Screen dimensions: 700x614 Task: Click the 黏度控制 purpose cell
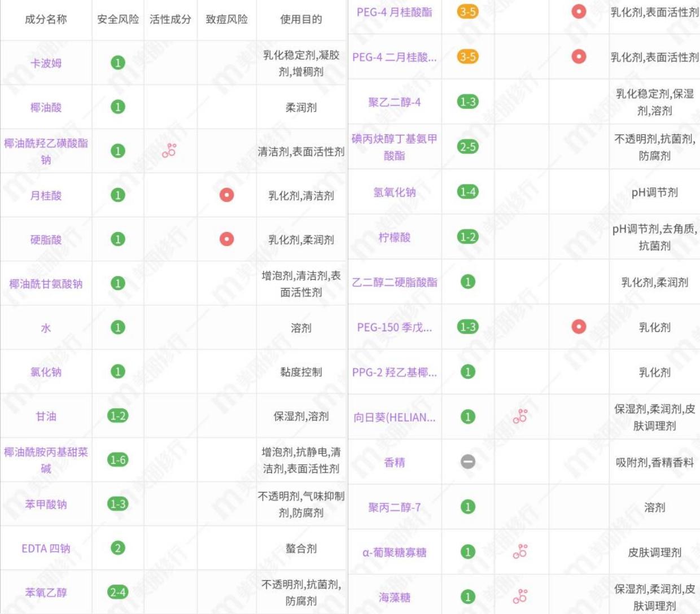[301, 372]
